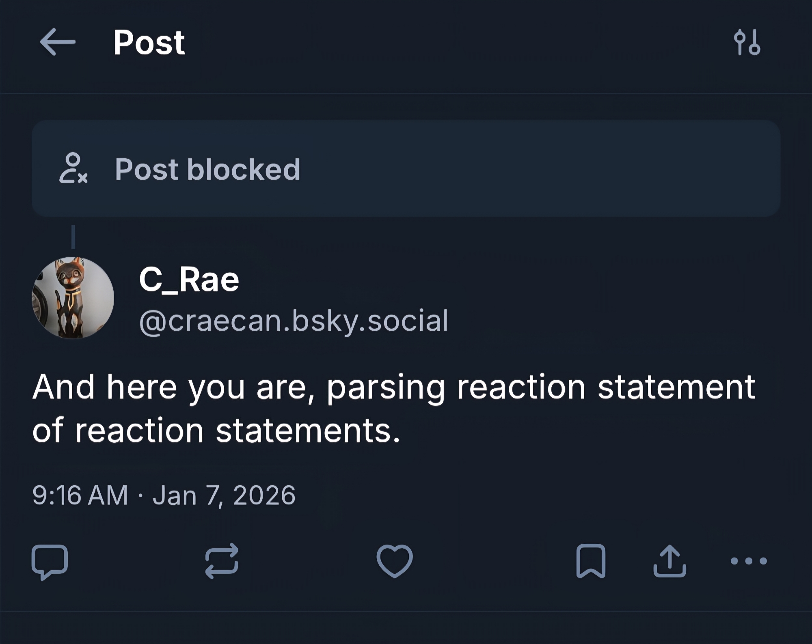Open thread preferences settings icon
812x644 pixels.
[x=747, y=42]
